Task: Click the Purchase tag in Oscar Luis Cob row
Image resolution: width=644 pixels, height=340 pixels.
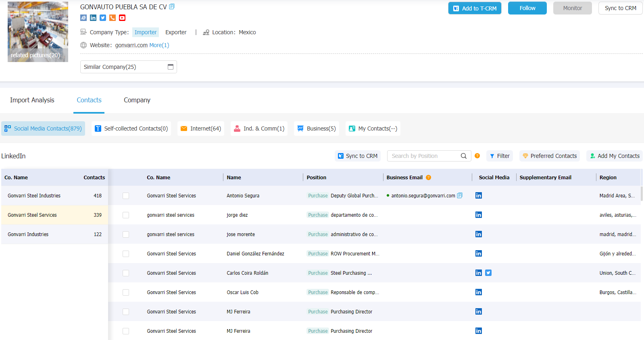Action: click(x=318, y=292)
